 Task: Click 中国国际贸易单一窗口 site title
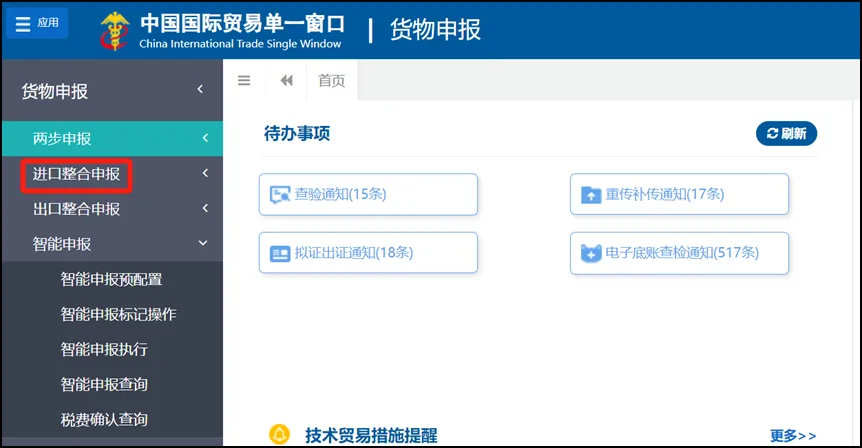coord(242,24)
